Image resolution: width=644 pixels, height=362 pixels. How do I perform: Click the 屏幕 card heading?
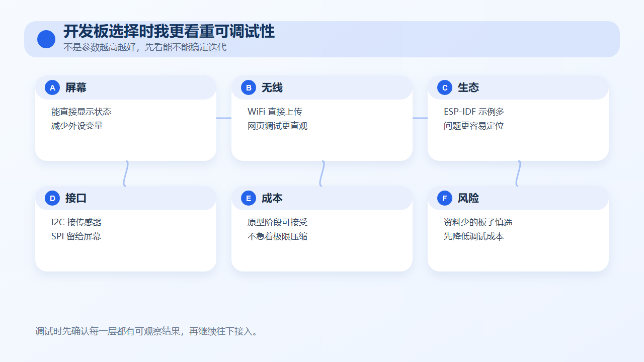point(76,87)
